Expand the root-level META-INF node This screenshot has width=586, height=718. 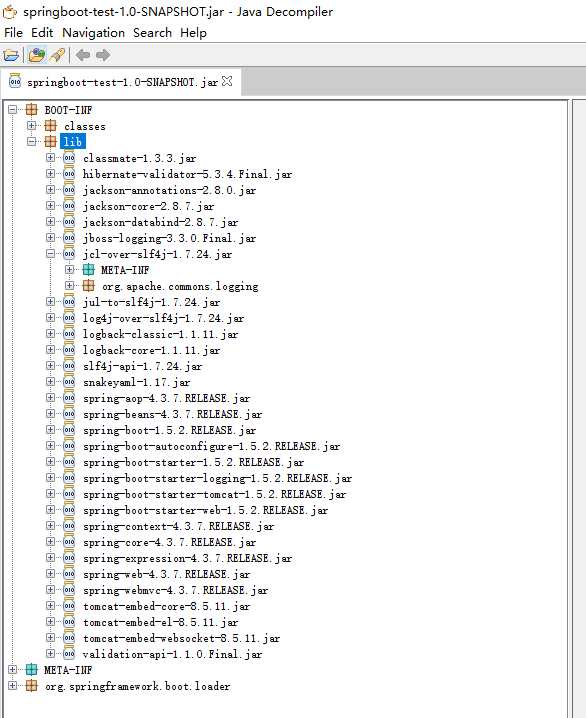coord(12,670)
